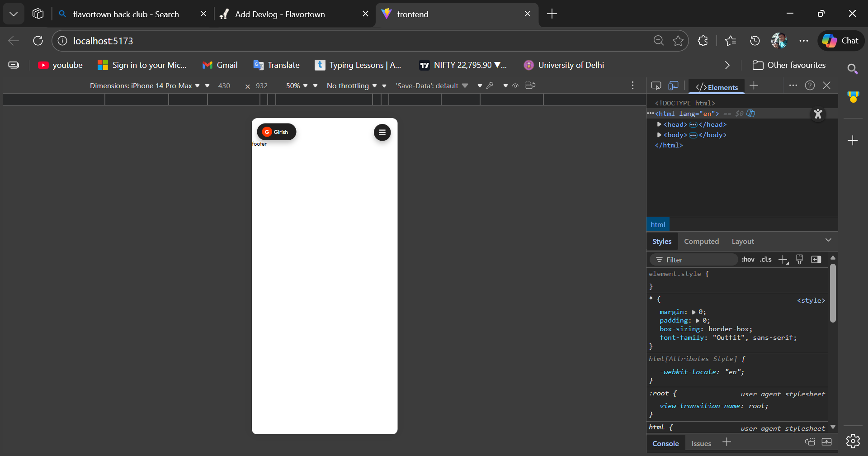
Task: Toggle device emulation mode icon
Action: click(673, 85)
